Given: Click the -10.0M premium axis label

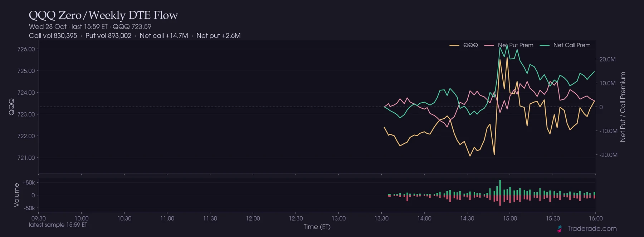Looking at the screenshot, I should tap(609, 131).
